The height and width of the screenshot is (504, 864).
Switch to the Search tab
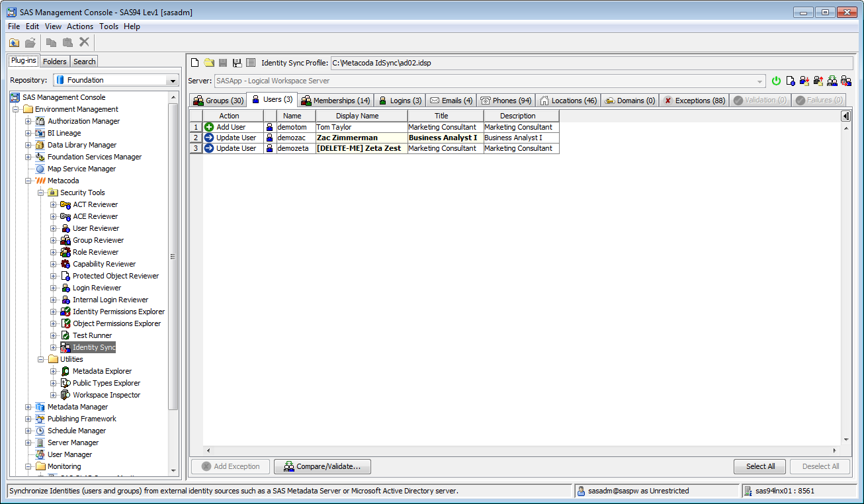(x=85, y=62)
